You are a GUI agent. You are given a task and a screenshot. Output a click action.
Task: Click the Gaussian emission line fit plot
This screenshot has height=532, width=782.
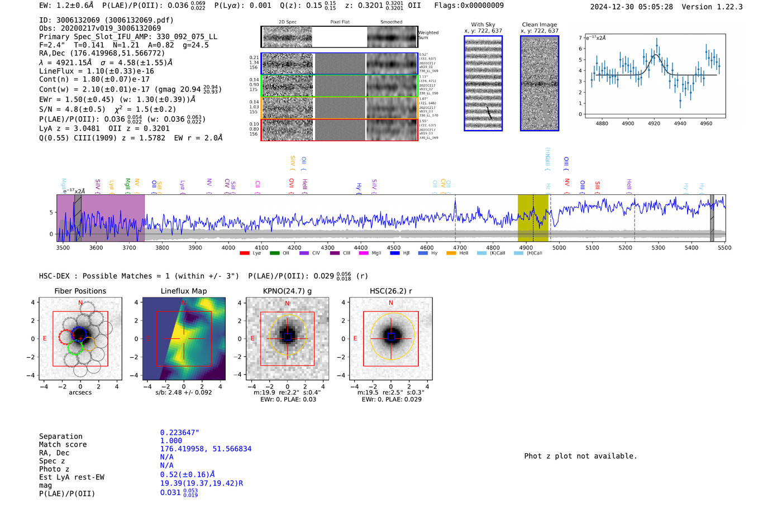(x=654, y=76)
